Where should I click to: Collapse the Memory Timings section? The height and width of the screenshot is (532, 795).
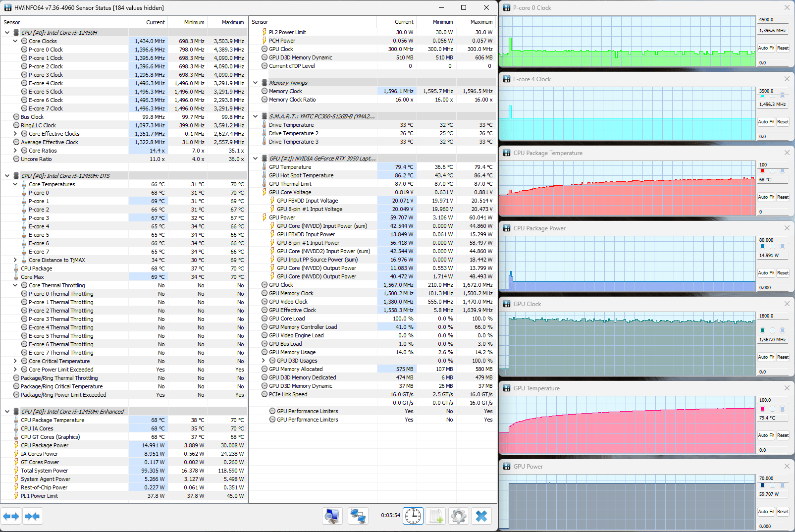(x=256, y=83)
